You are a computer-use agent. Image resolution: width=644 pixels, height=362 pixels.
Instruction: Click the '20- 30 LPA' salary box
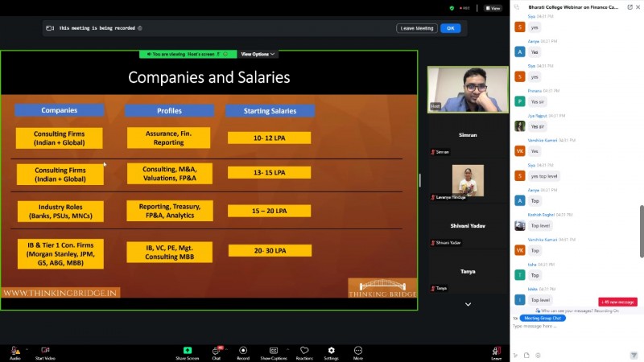coord(270,251)
